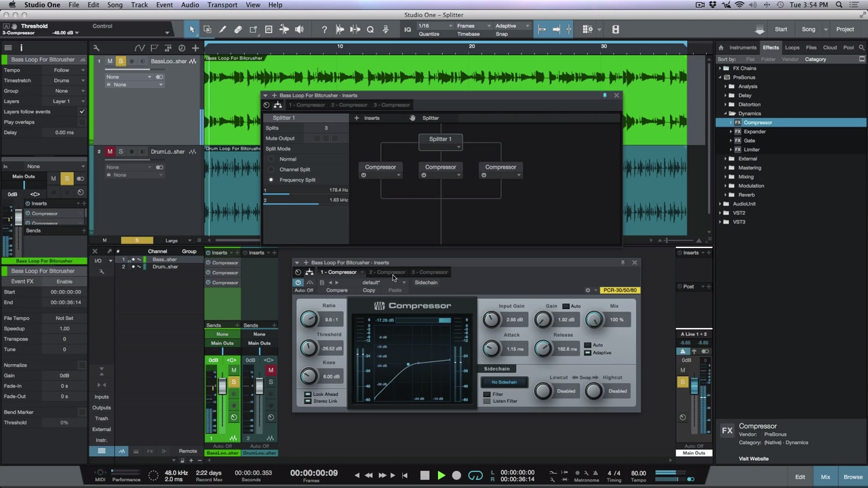Toggle the Stereo Link option
Image resolution: width=868 pixels, height=488 pixels.
click(x=308, y=401)
